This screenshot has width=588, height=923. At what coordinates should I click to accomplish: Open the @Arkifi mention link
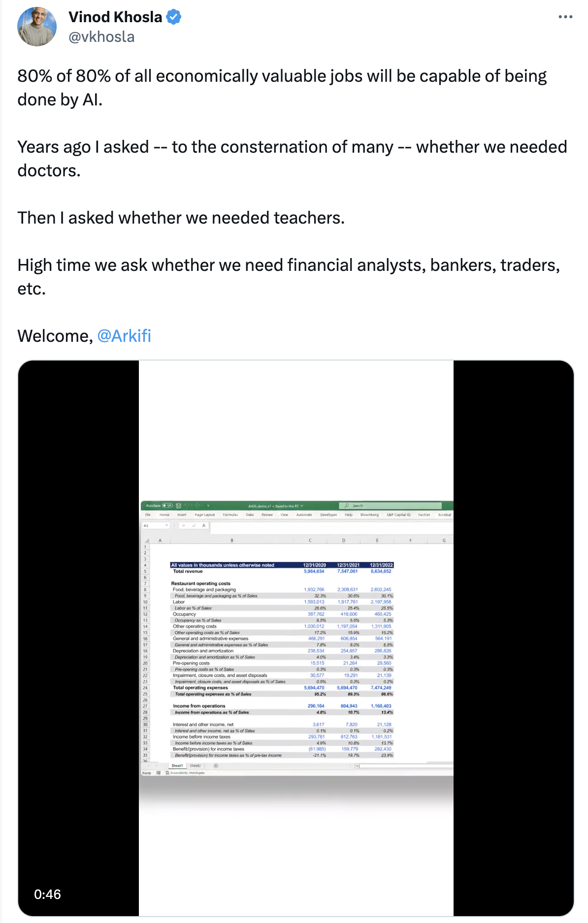(x=124, y=336)
